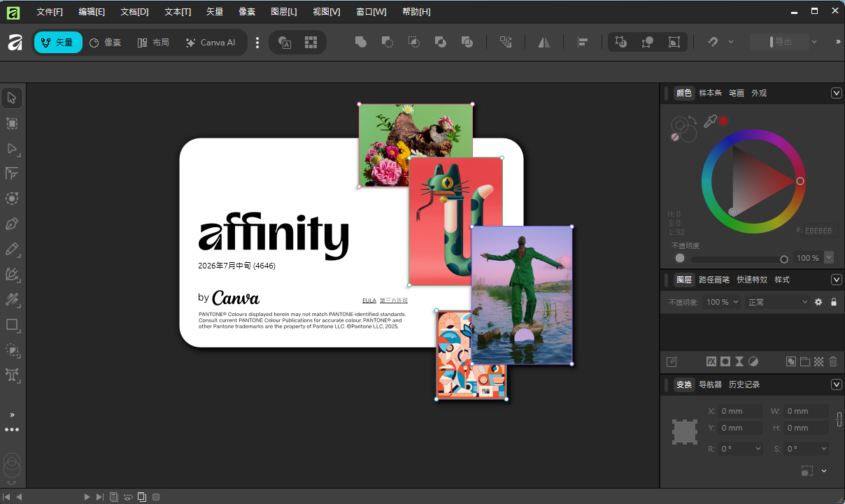Image resolution: width=845 pixels, height=504 pixels.
Task: Click the layer FX icon
Action: click(x=711, y=361)
